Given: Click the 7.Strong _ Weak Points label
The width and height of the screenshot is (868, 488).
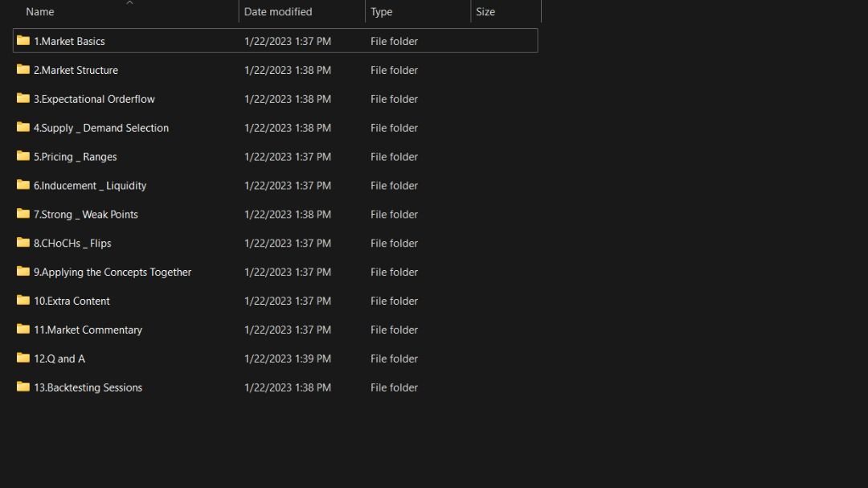Looking at the screenshot, I should click(x=86, y=215).
